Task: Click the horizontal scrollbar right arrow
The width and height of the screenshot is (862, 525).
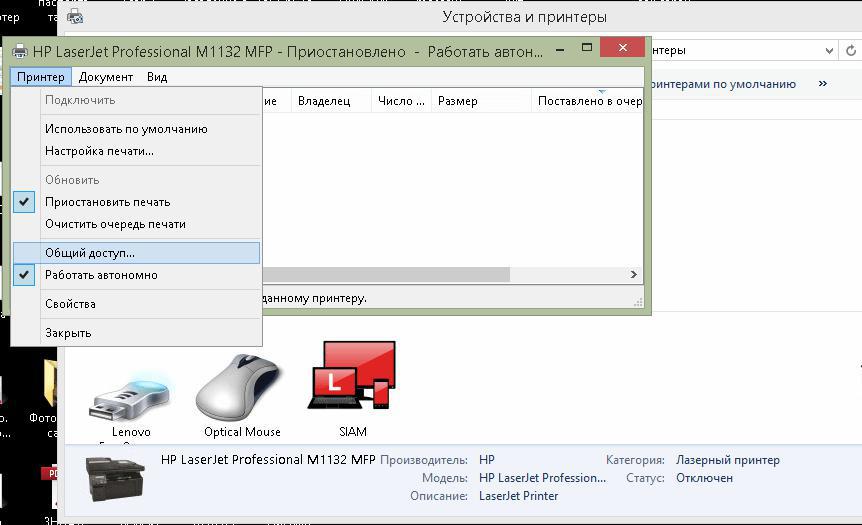Action: point(633,274)
